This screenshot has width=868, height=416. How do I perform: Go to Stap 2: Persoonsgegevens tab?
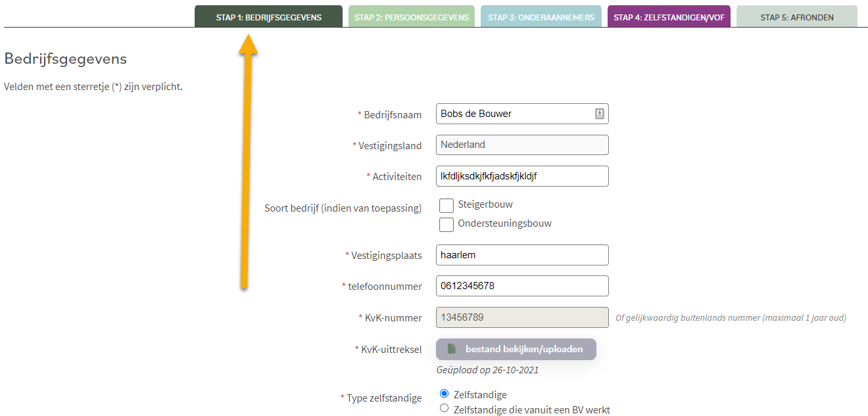click(412, 17)
